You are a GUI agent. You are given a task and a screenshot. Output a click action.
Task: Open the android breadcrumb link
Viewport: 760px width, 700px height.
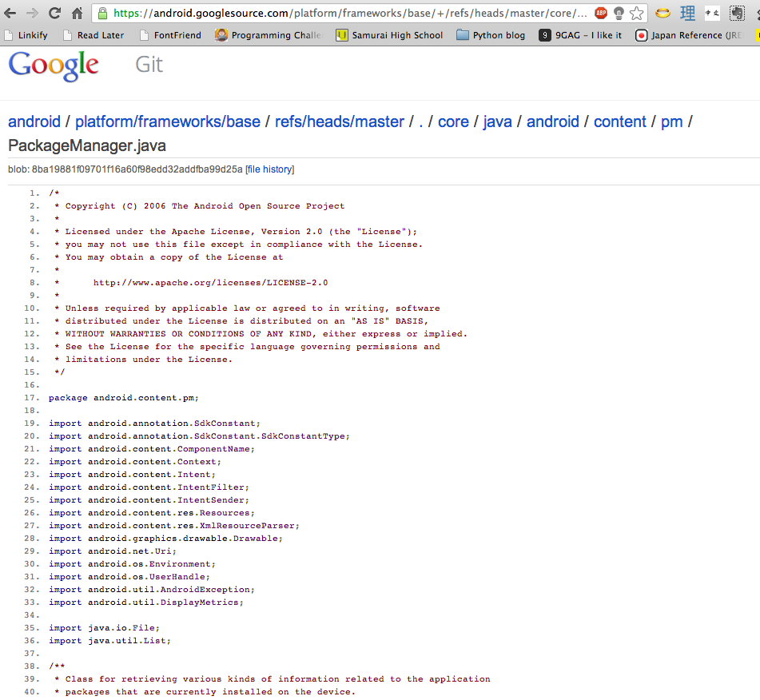pos(34,121)
